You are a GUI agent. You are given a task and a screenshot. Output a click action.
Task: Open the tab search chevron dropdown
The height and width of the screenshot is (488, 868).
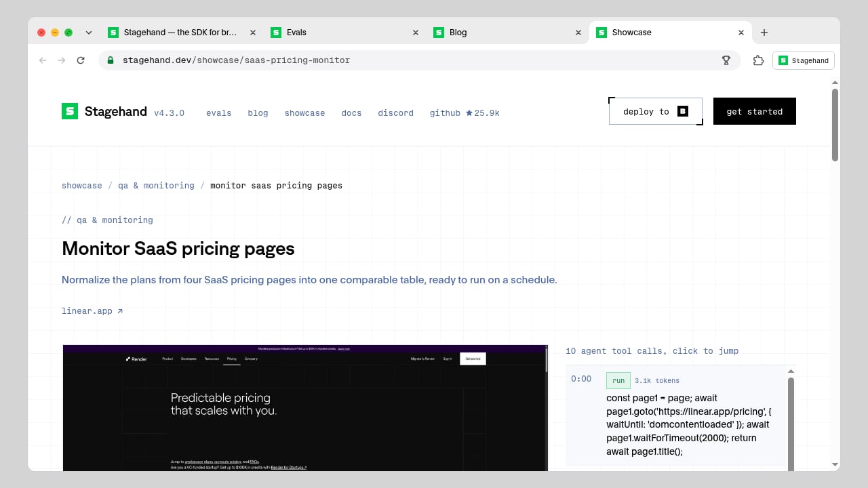pyautogui.click(x=89, y=33)
